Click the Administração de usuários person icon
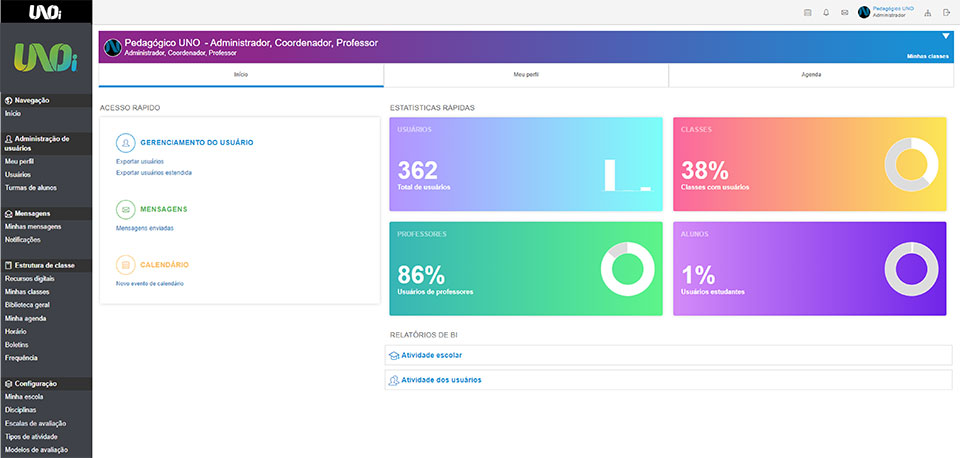 (x=9, y=140)
